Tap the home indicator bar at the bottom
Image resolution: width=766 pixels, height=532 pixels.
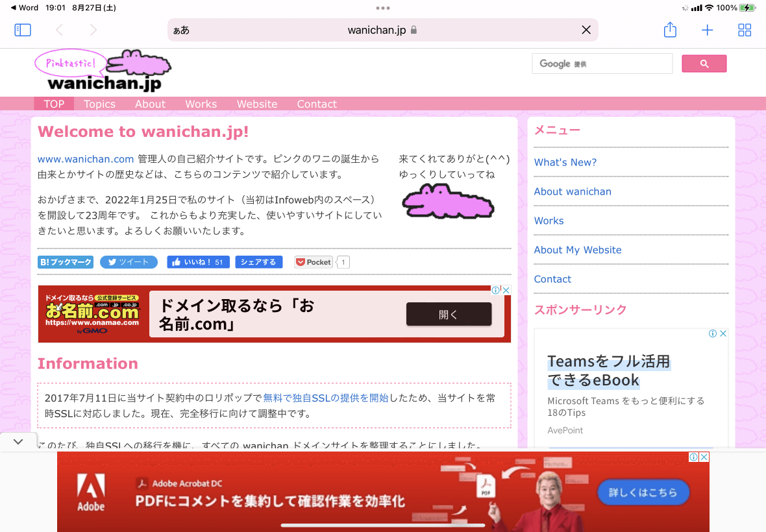383,526
